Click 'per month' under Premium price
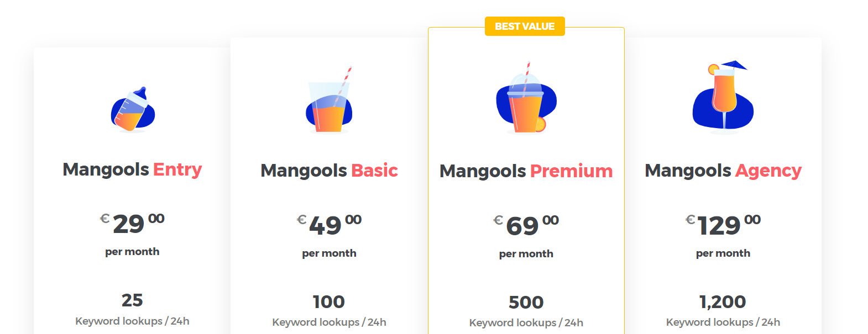 click(x=526, y=254)
